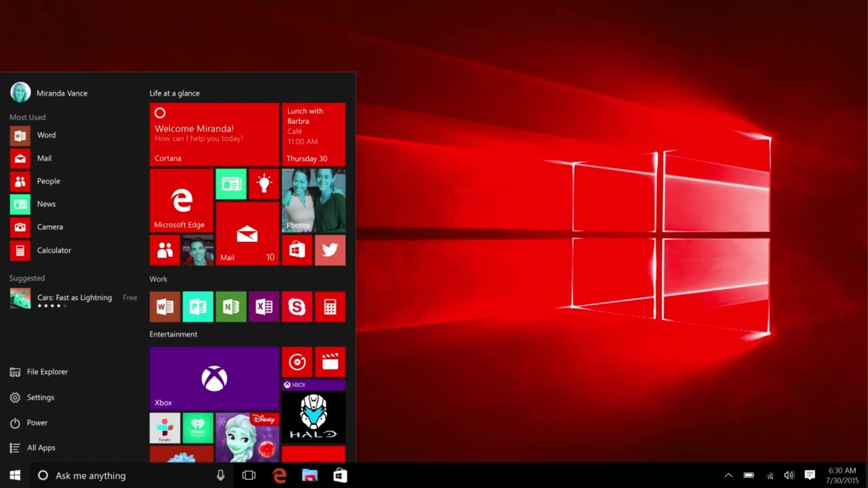868x488 pixels.
Task: Open the Action Center notifications icon
Action: click(x=810, y=475)
